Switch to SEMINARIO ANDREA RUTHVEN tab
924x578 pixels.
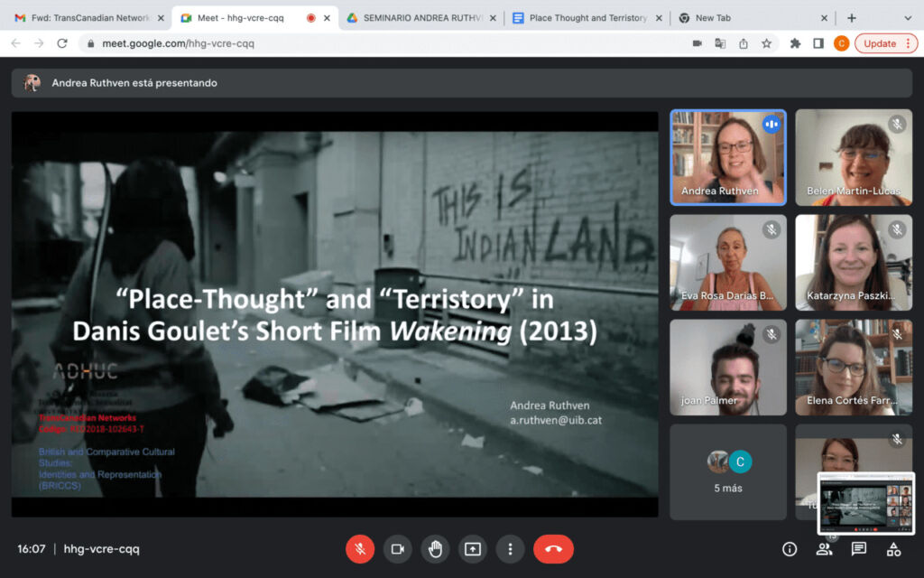[419, 17]
